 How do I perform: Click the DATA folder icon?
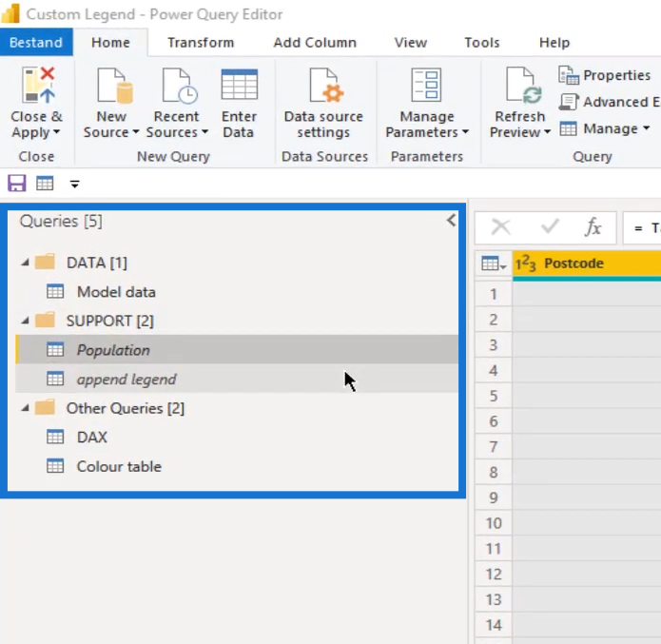click(x=45, y=262)
